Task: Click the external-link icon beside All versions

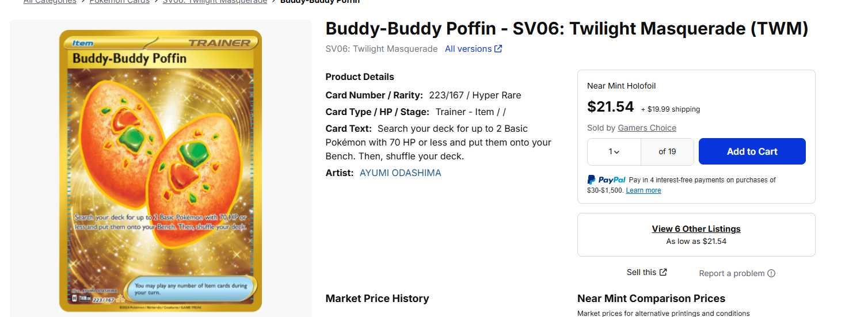Action: point(498,49)
